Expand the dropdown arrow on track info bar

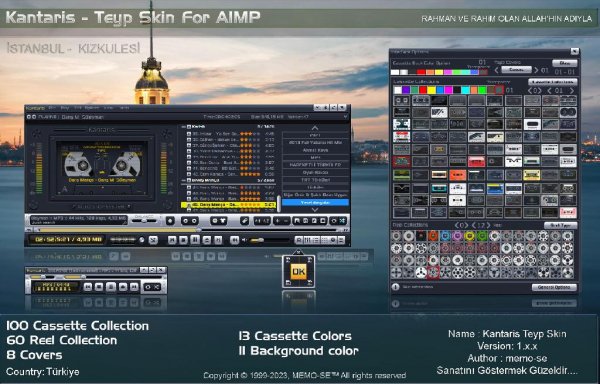point(345,117)
